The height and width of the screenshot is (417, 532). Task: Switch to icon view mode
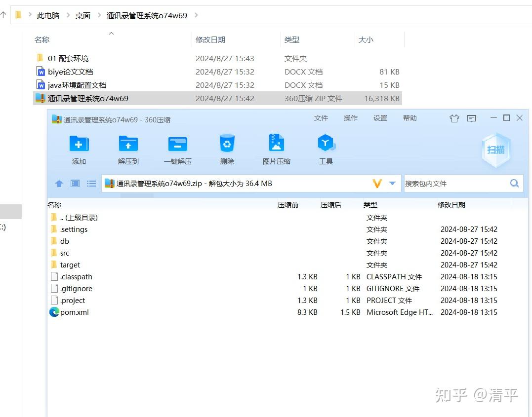click(75, 184)
